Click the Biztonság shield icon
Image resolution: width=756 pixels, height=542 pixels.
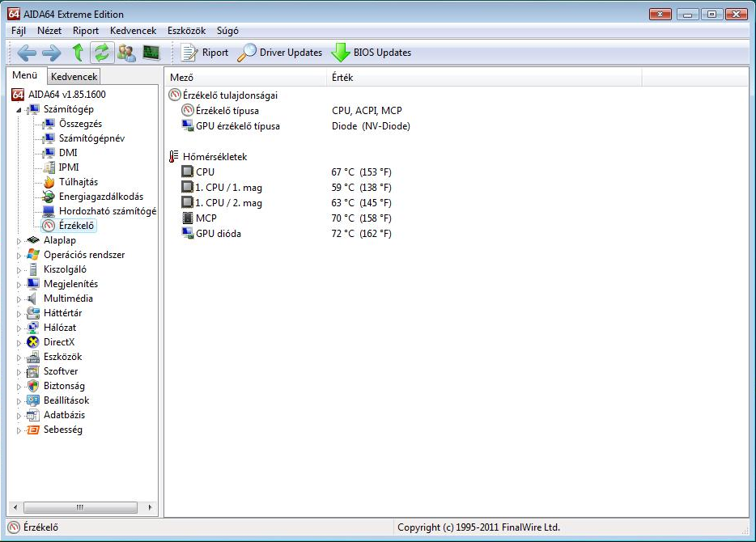33,386
